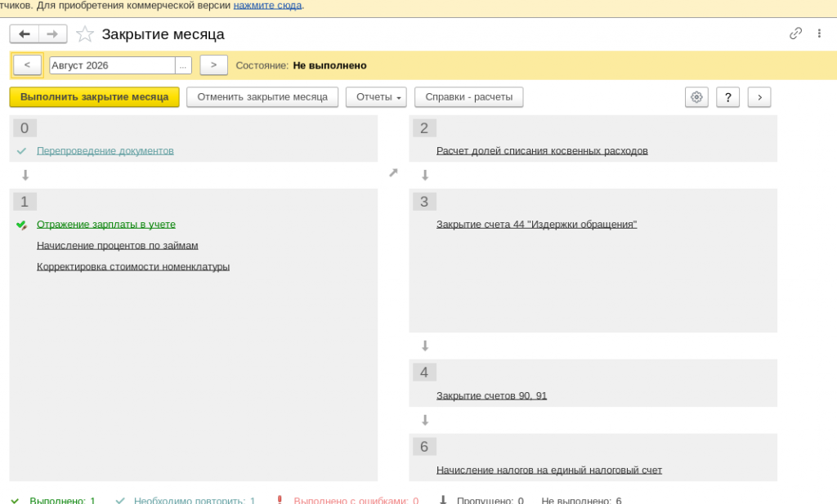Run Выполнить закрытие месяца
The height and width of the screenshot is (504, 837).
[95, 97]
